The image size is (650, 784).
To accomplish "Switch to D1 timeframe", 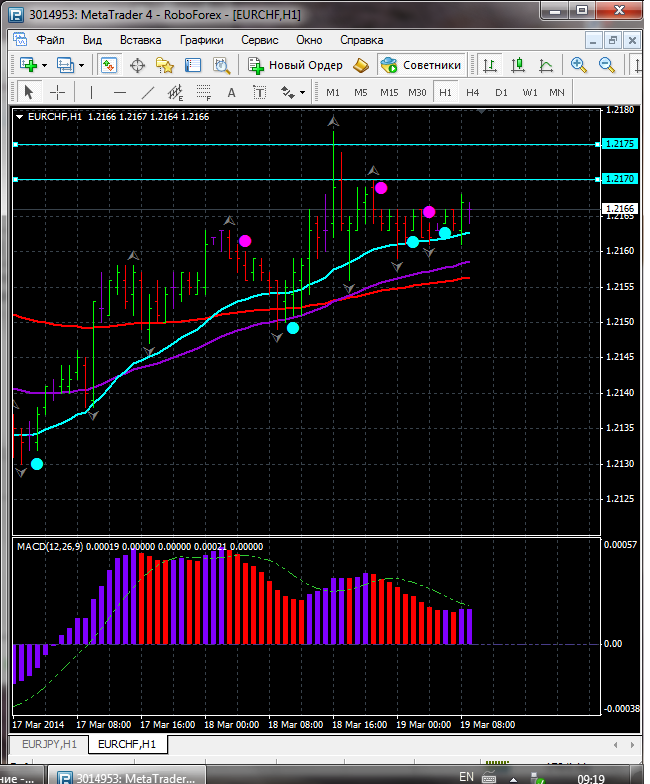I will coord(501,92).
